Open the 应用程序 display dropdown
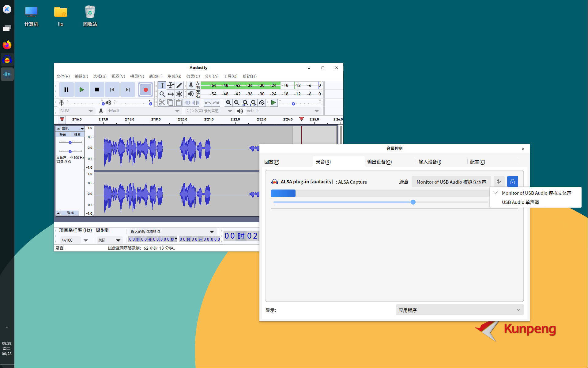 459,310
